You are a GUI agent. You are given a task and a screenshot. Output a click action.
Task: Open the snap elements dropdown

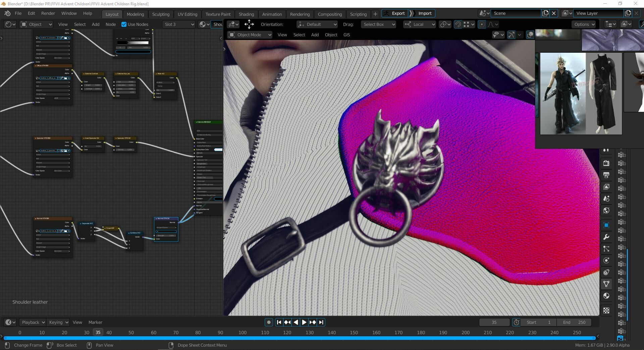click(x=469, y=24)
